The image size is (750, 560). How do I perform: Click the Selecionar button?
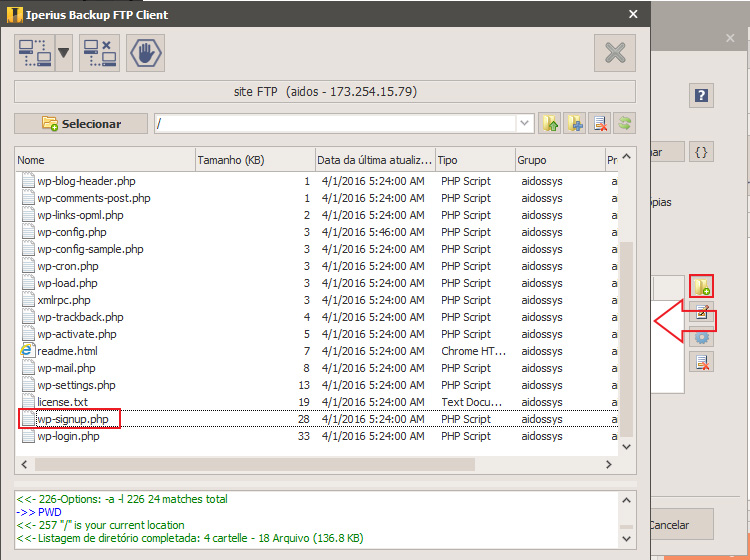[81, 123]
